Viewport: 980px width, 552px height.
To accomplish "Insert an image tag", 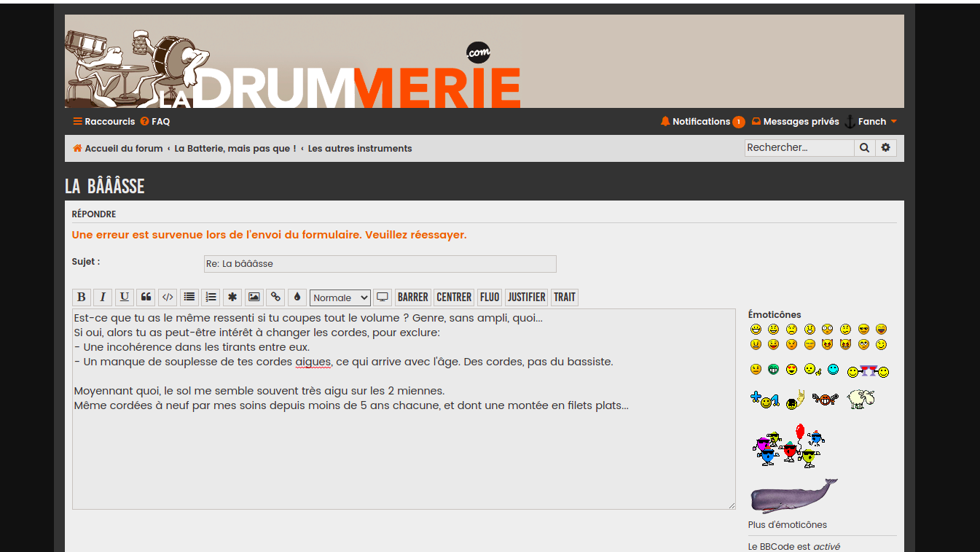I will pos(254,298).
